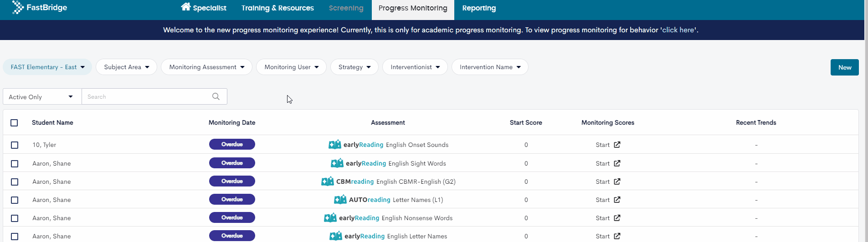Click earlyReading icon for English Onset Sounds
The height and width of the screenshot is (242, 868).
point(335,145)
